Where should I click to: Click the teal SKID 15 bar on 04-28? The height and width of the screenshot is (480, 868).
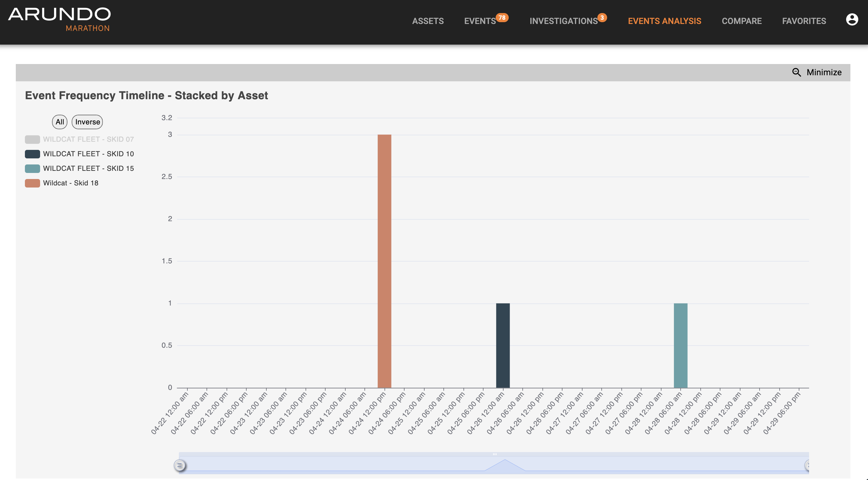(x=680, y=345)
